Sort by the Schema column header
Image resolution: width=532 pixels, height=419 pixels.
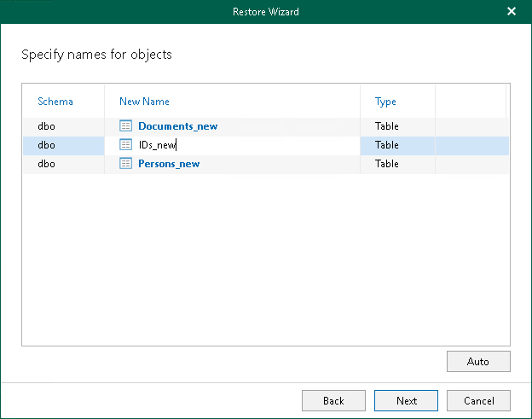55,102
